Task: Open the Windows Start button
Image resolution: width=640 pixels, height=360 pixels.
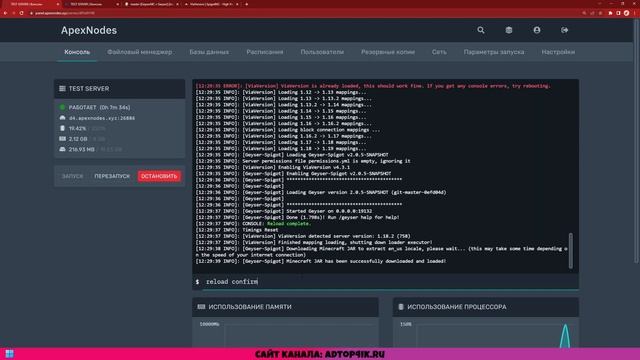Action: coord(9,353)
